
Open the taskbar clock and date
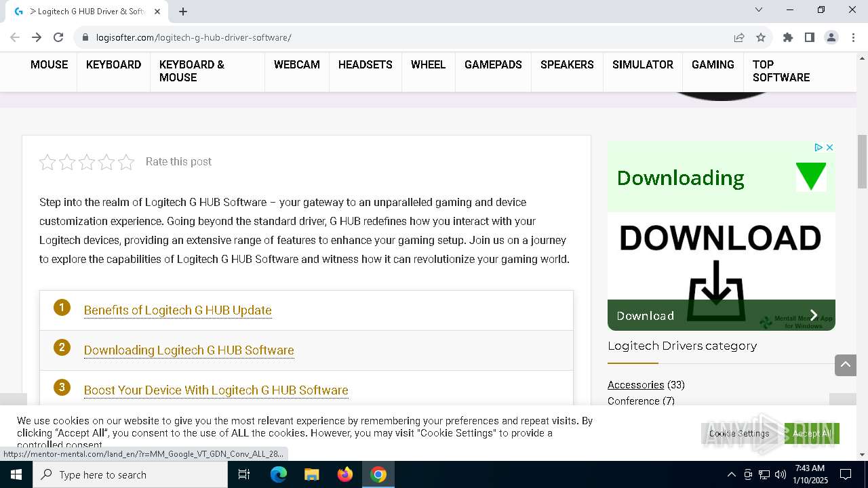point(810,474)
